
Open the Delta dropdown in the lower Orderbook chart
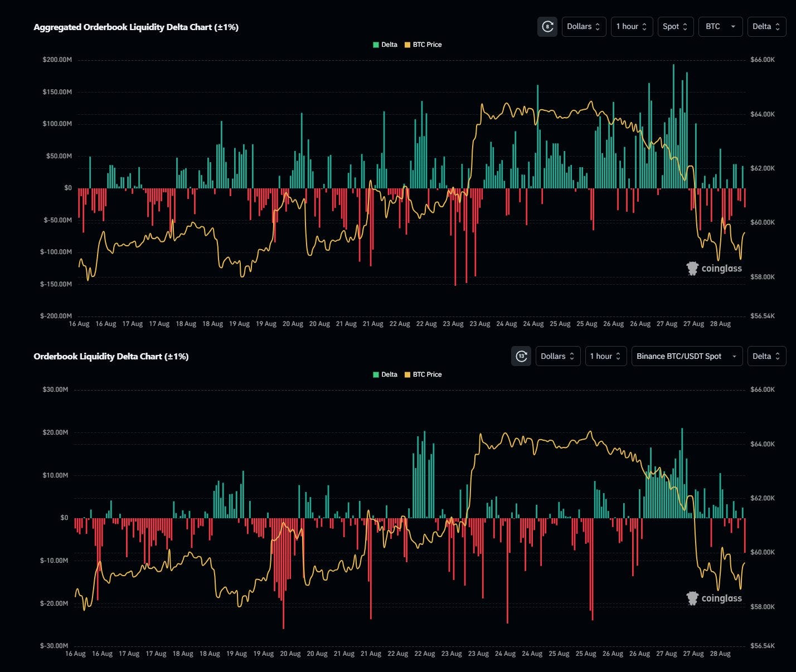[x=766, y=356]
